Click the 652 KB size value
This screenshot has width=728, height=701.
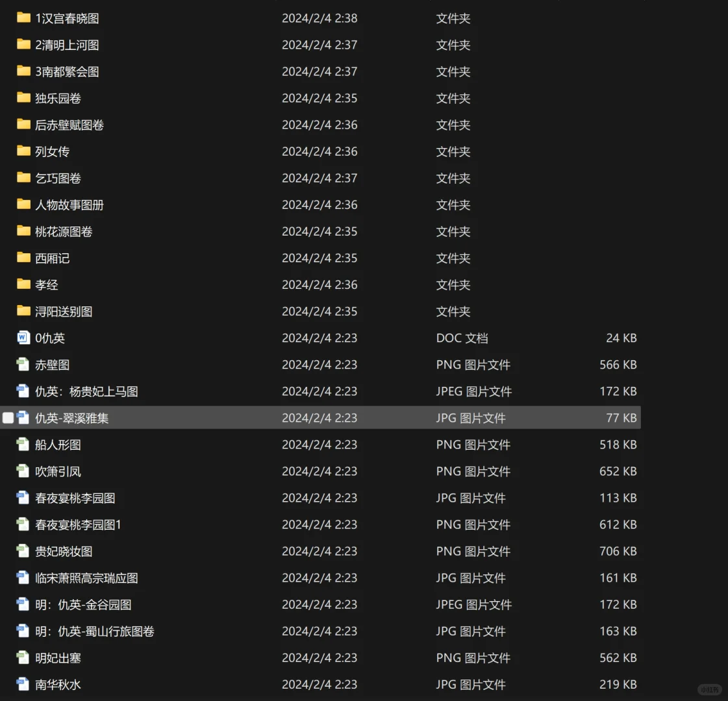point(618,471)
